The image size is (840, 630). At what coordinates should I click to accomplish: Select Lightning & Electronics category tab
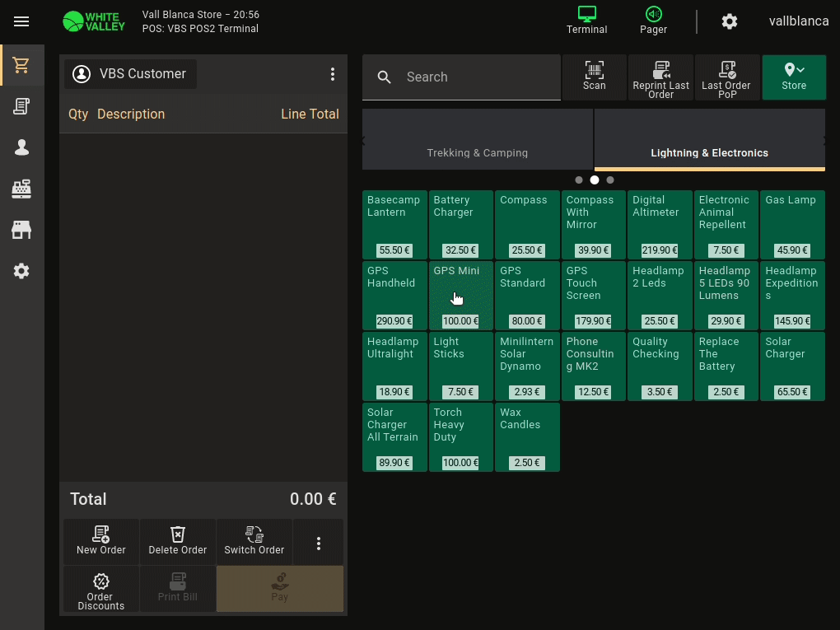coord(709,152)
